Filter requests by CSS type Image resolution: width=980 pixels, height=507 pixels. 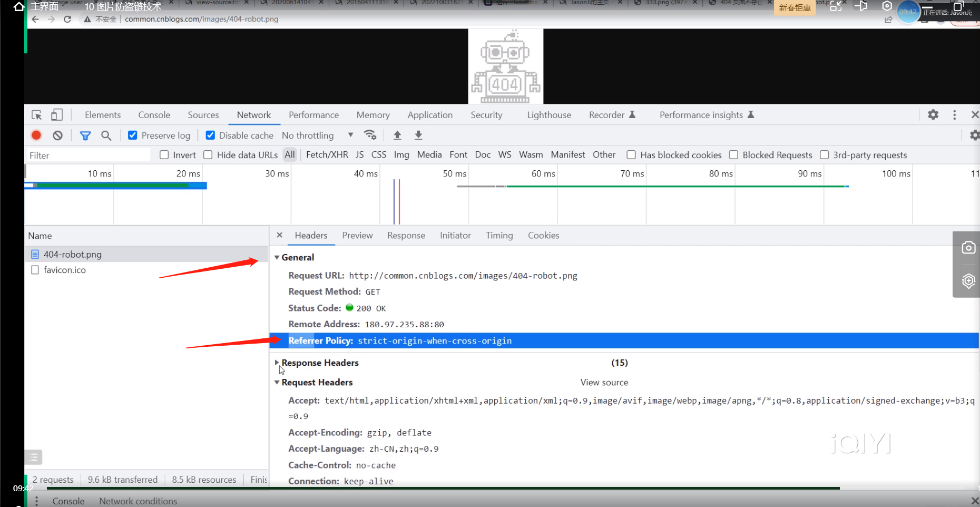[x=379, y=155]
